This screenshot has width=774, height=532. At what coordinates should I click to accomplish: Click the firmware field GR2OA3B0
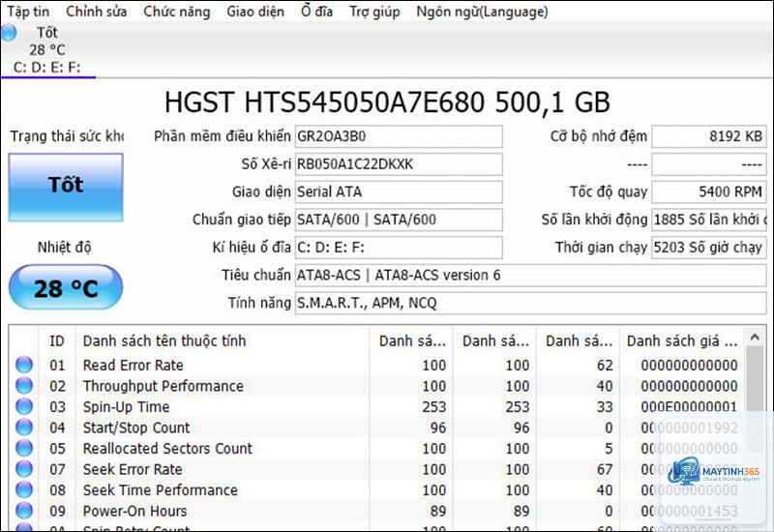coord(399,136)
